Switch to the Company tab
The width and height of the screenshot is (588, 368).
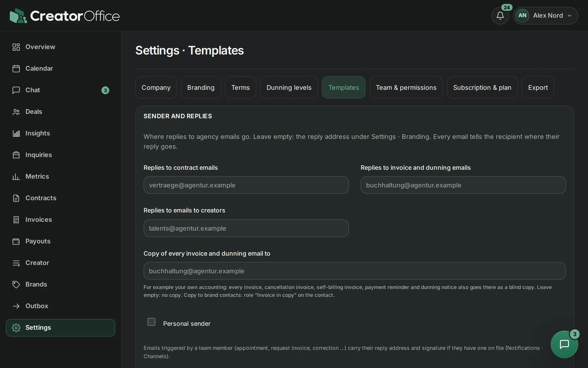(x=156, y=87)
